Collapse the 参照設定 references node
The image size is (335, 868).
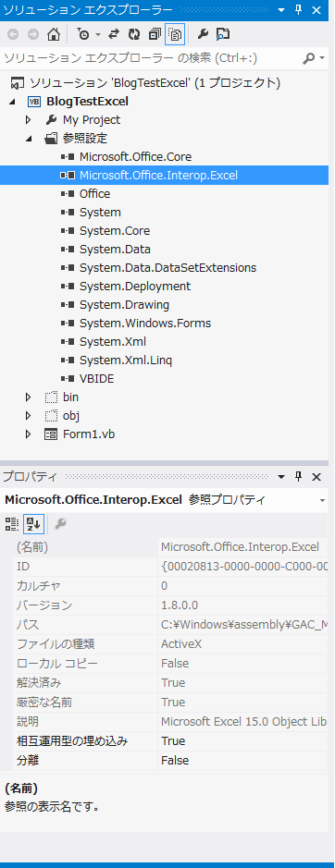(x=29, y=139)
